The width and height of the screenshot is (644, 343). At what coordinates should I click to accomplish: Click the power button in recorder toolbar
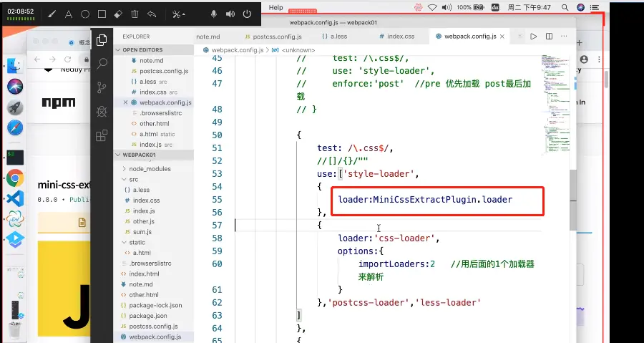tap(247, 14)
